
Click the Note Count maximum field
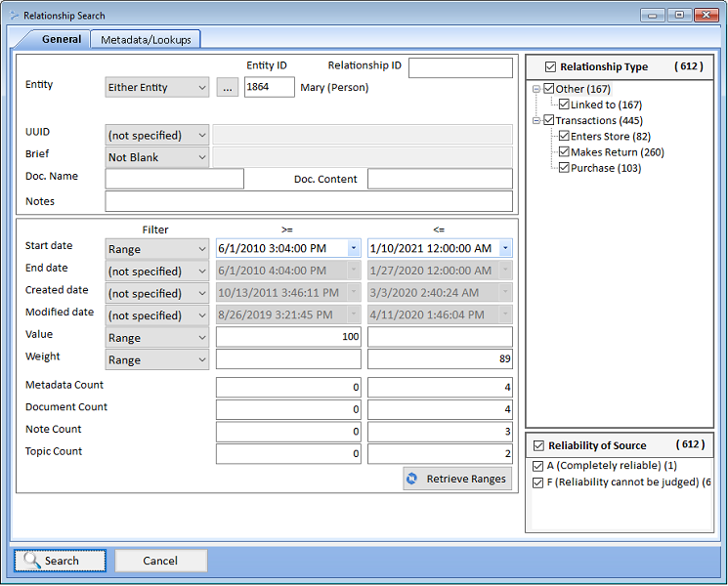click(x=440, y=432)
